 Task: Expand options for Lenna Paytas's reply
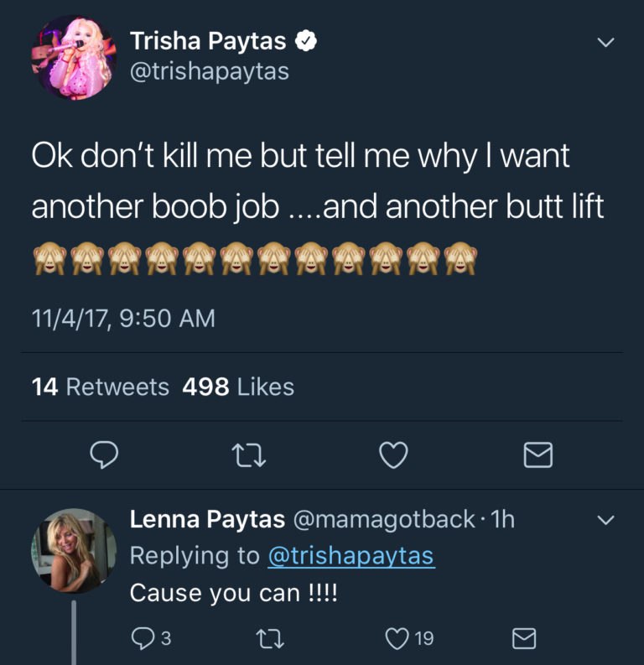click(605, 521)
